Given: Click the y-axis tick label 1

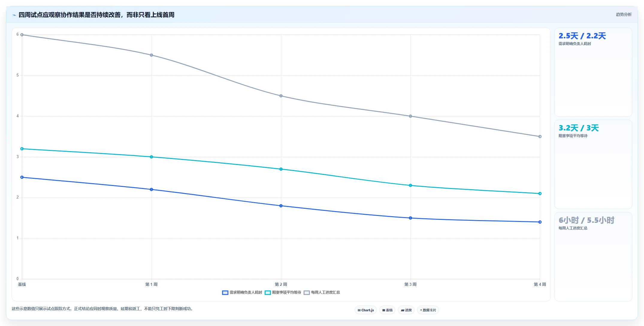Looking at the screenshot, I should [x=17, y=238].
